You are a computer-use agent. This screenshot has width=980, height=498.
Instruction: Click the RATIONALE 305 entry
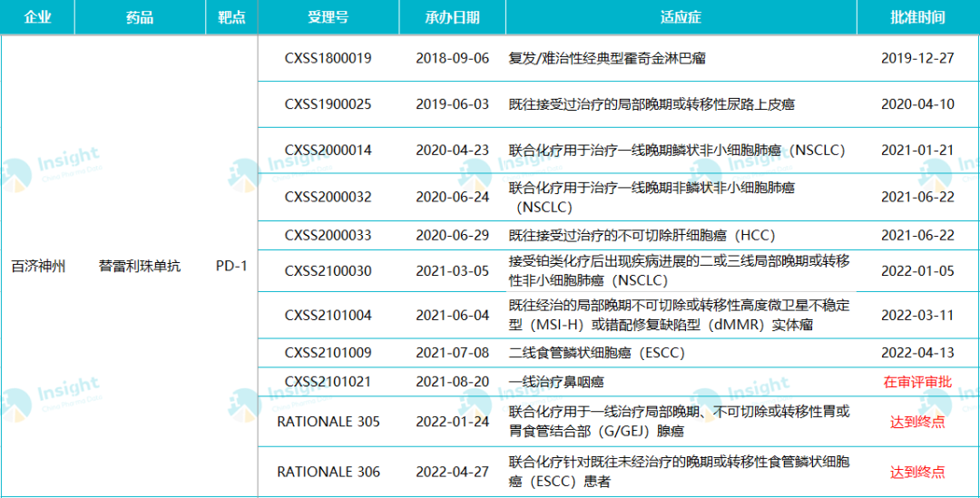click(x=328, y=422)
